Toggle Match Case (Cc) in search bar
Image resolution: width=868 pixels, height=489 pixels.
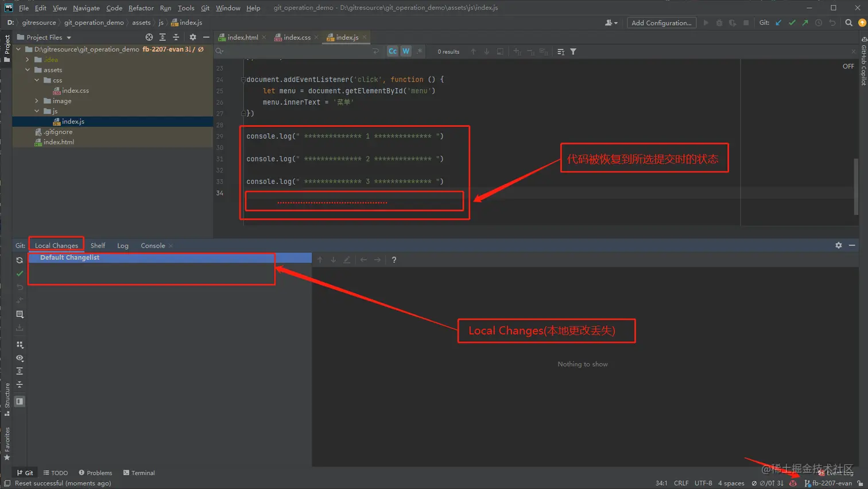point(393,51)
